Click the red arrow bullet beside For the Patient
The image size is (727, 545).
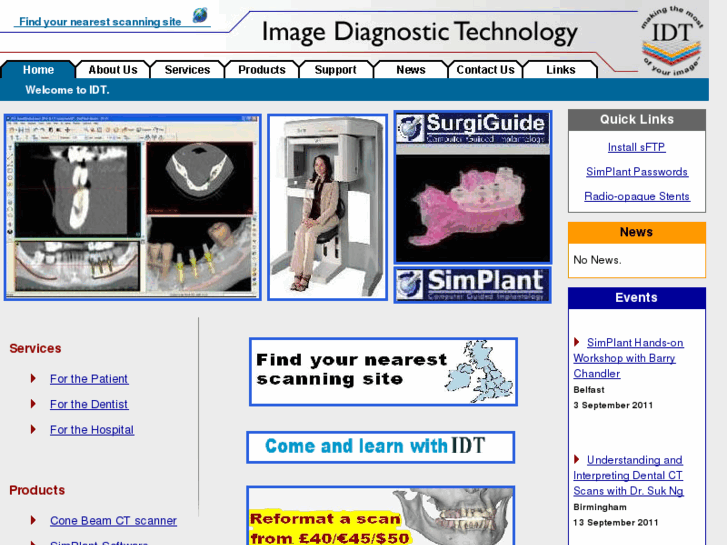point(33,378)
